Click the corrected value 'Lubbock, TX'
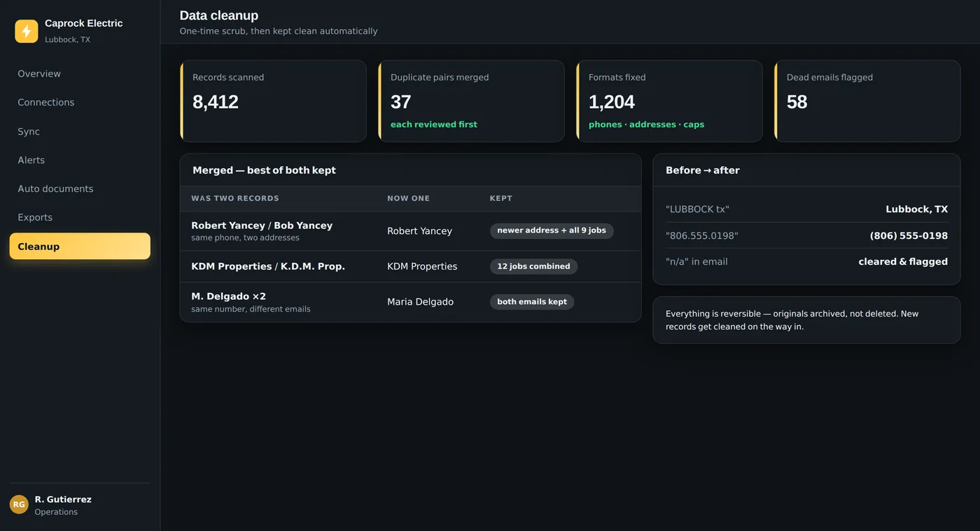This screenshot has height=531, width=980. 917,209
